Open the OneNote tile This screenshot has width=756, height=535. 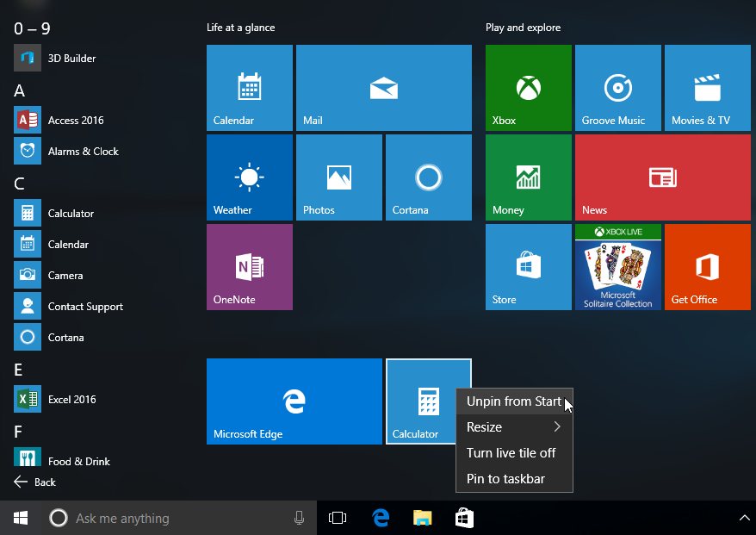point(249,267)
